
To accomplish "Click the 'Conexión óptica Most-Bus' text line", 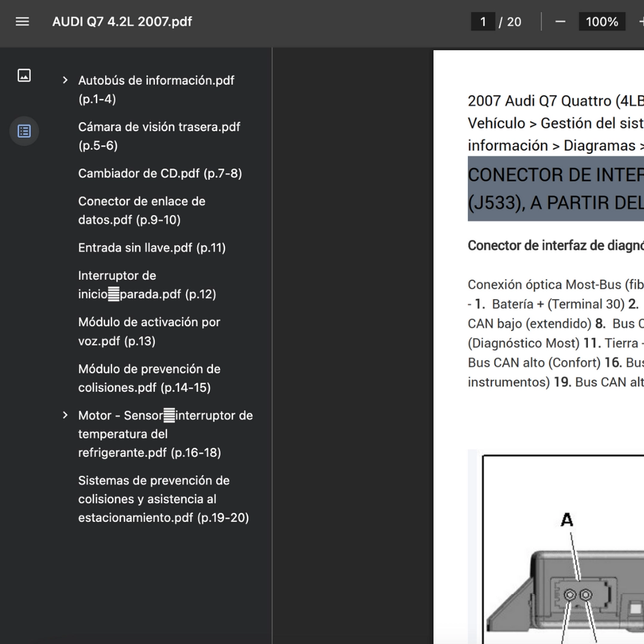I will pos(556,284).
